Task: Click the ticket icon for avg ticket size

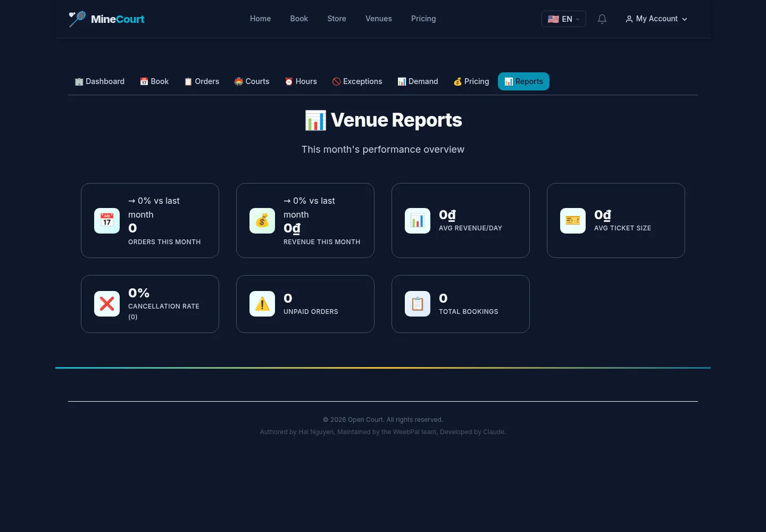Action: (573, 221)
